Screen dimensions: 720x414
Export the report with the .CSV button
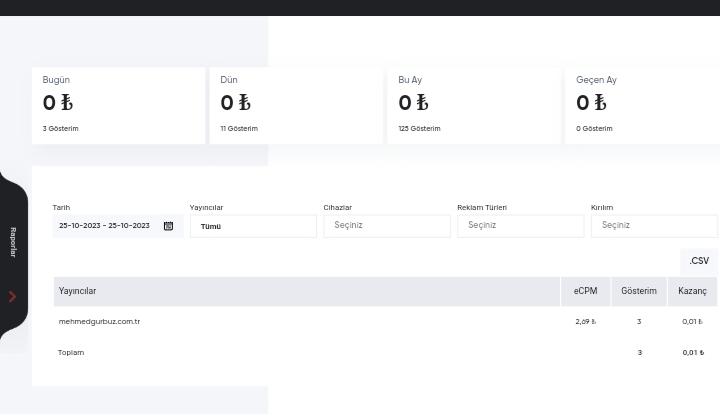(699, 261)
